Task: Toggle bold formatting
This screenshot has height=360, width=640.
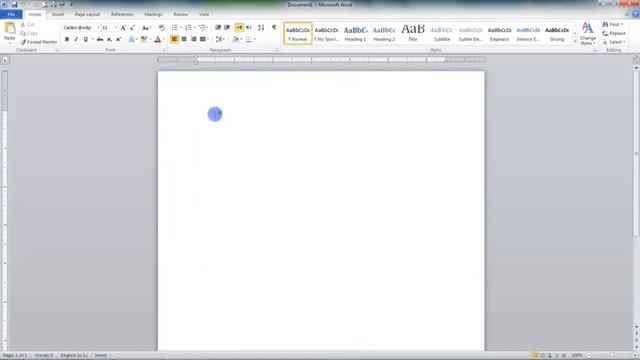Action: [67, 40]
